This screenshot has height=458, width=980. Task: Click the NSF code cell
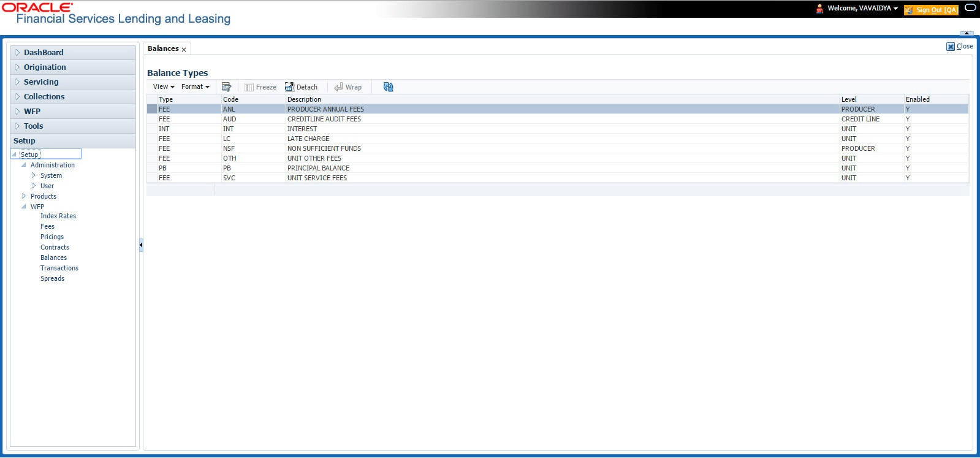click(253, 148)
